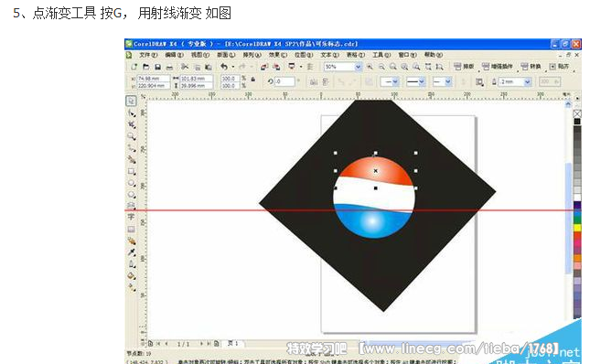The width and height of the screenshot is (590, 364).
Task: Select the Zoom tool in toolbox
Action: coord(131,136)
